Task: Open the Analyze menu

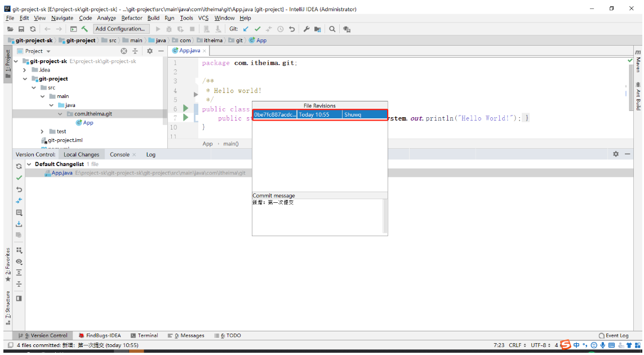Action: pos(107,18)
